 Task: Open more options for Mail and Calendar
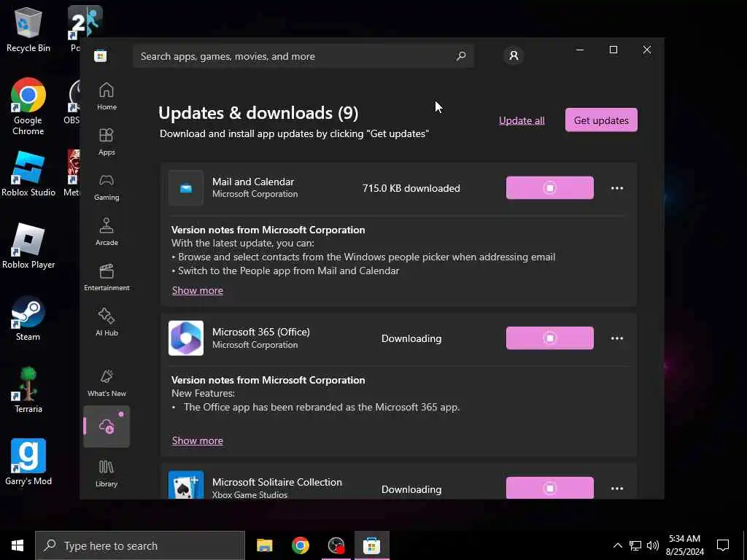tap(617, 188)
